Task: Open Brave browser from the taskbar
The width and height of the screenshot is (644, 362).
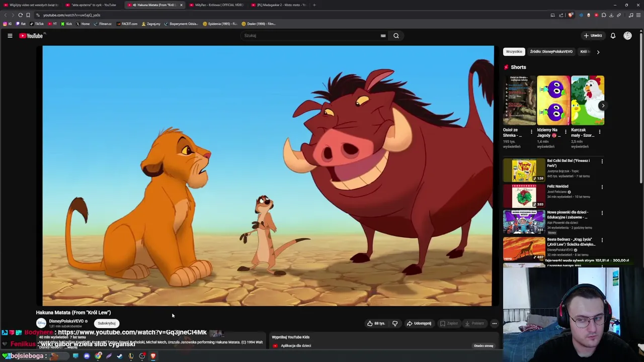Action: 153,356
